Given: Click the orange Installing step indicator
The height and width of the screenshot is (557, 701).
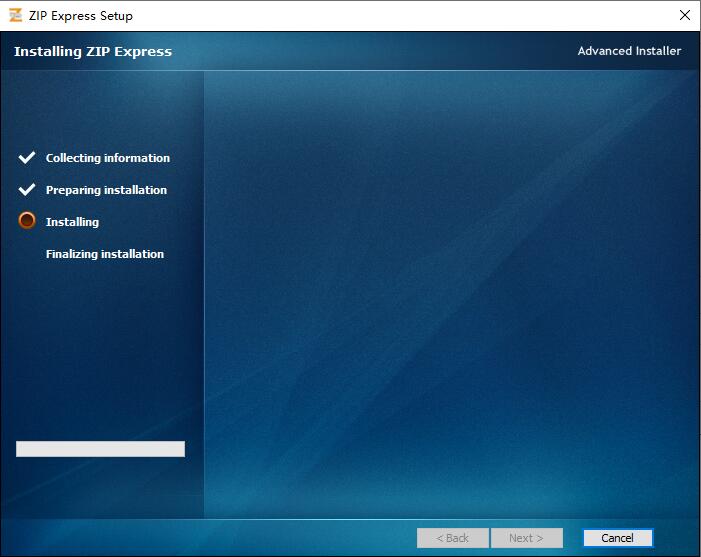Looking at the screenshot, I should click(x=27, y=220).
